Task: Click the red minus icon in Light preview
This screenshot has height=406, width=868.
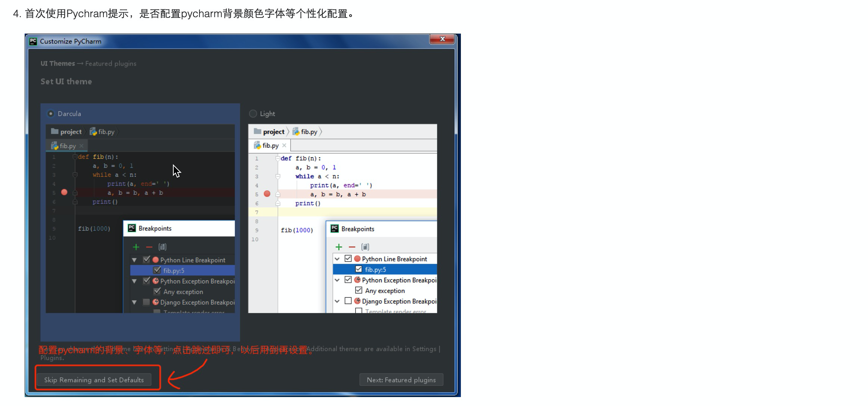Action: [x=352, y=247]
